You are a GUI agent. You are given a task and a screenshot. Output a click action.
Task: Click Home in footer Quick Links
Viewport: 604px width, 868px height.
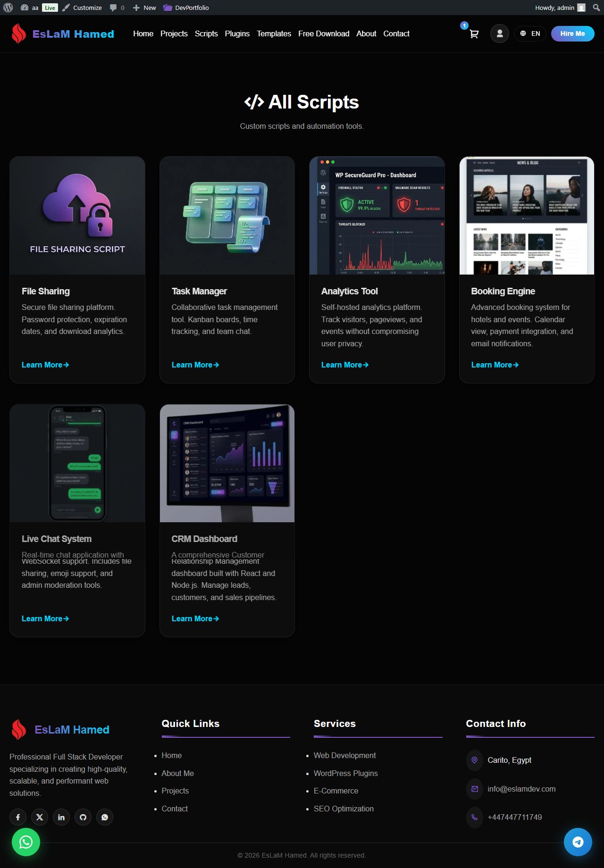click(x=172, y=755)
